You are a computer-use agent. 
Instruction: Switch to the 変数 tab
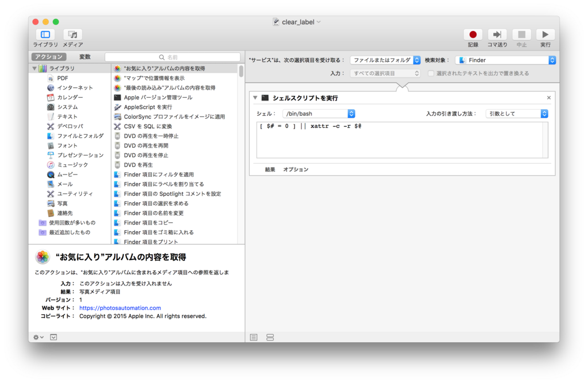[85, 57]
